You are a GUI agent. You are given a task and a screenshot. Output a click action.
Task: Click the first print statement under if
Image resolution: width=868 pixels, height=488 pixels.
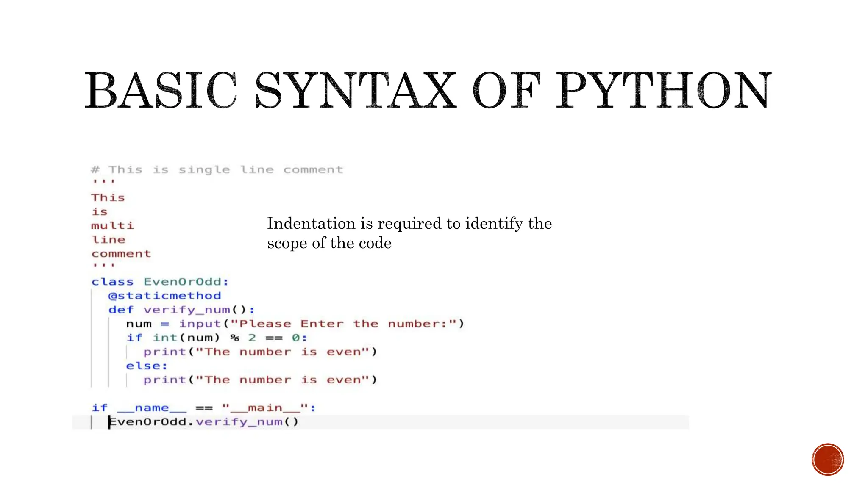[x=259, y=352]
